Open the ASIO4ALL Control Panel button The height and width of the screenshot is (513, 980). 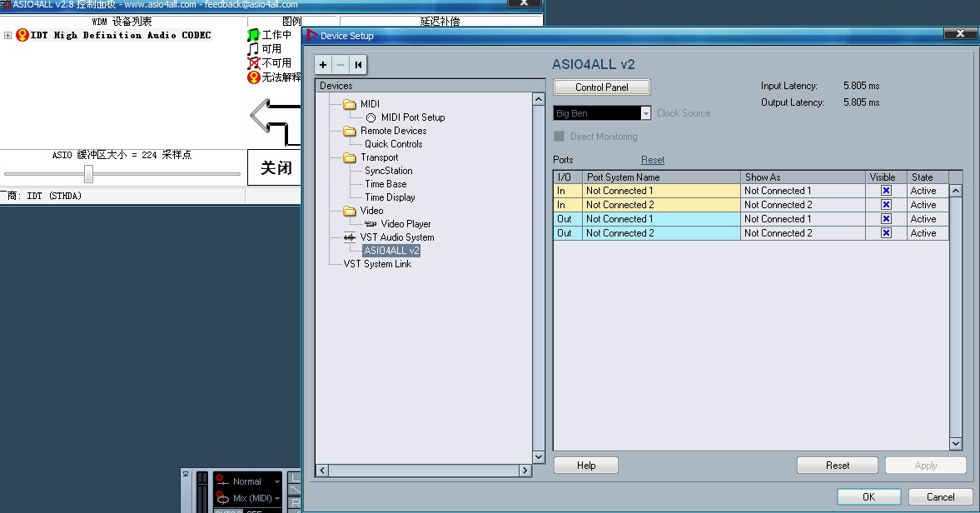pos(602,87)
